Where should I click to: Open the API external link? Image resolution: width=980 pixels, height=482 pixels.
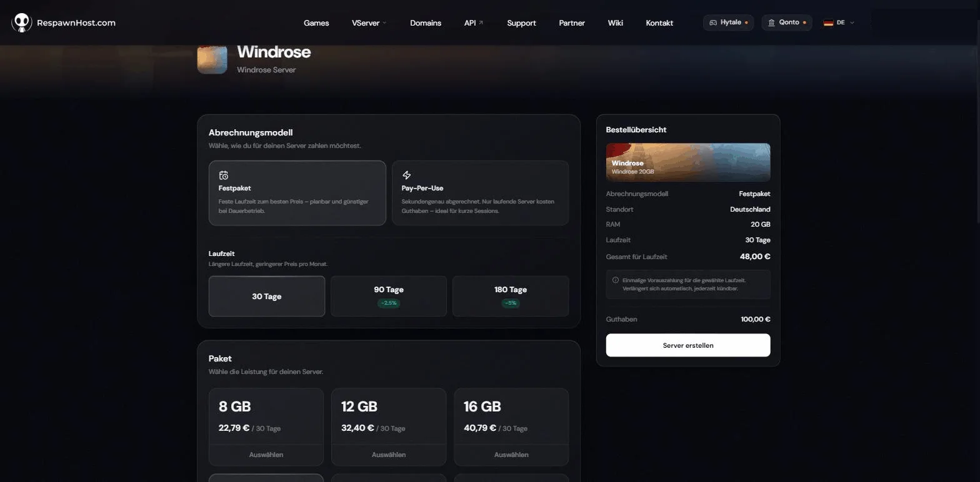coord(474,23)
